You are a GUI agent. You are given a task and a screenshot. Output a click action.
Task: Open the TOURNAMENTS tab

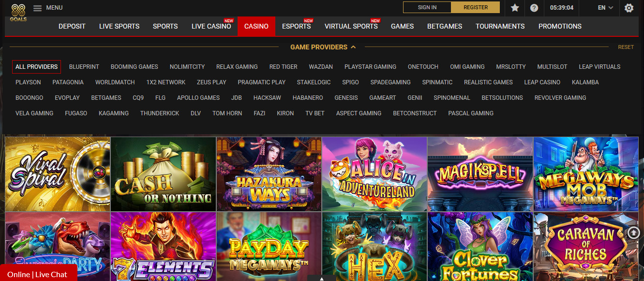500,26
